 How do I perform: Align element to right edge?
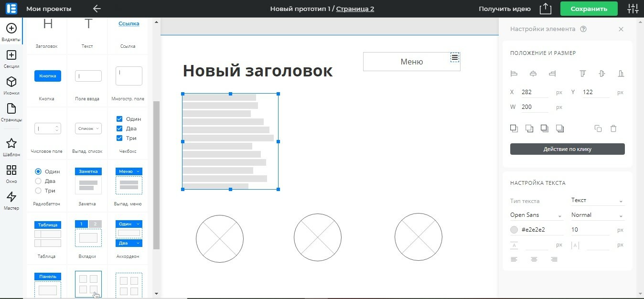click(x=552, y=74)
